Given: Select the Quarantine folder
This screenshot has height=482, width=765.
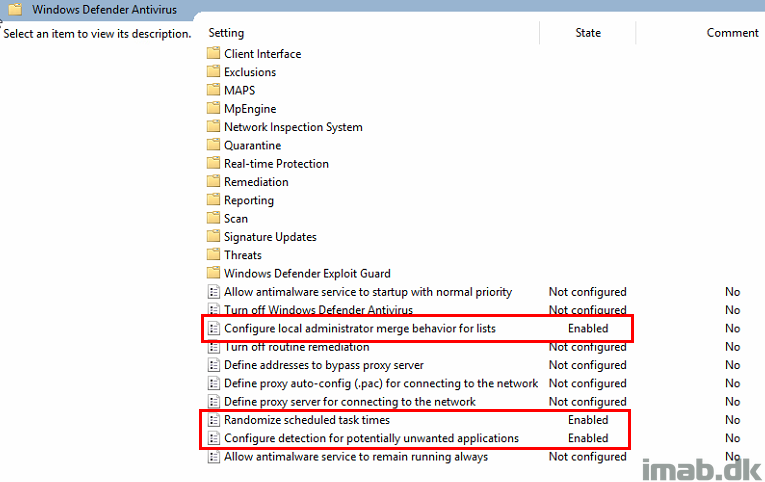Looking at the screenshot, I should point(252,145).
